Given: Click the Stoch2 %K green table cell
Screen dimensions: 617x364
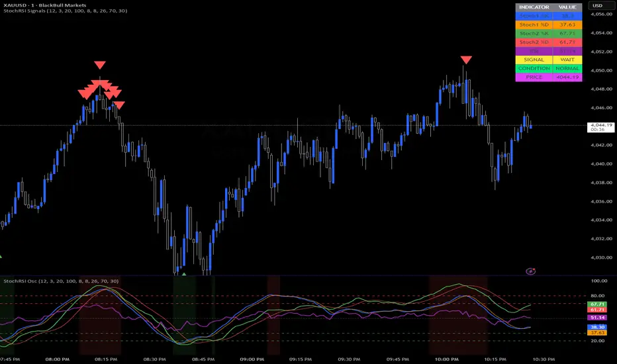Looking at the screenshot, I should 534,34.
